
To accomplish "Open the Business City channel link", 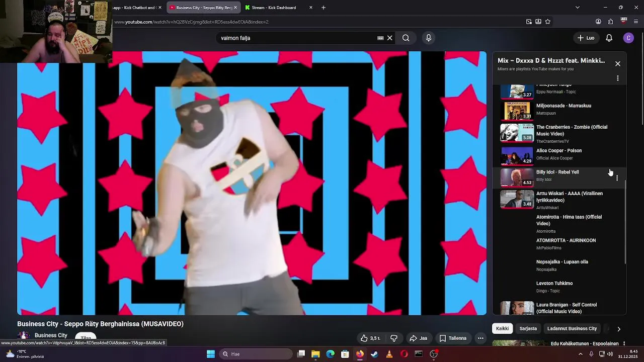I will click(x=51, y=335).
